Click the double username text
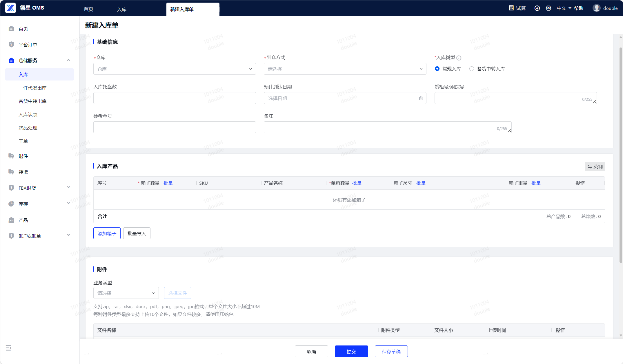This screenshot has width=623, height=364. coord(610,8)
